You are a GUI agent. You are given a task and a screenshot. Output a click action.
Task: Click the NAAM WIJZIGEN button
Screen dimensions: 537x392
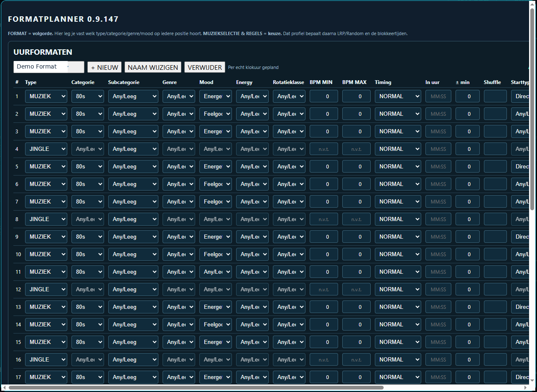tap(153, 67)
